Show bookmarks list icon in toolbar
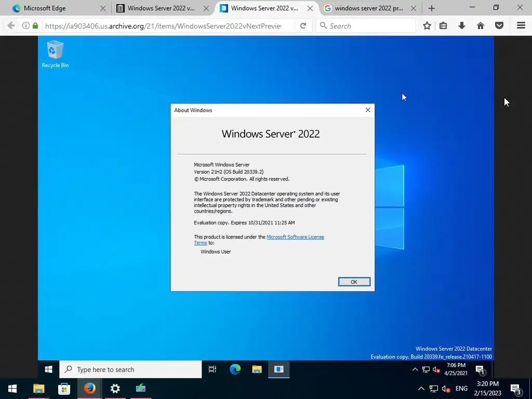The width and height of the screenshot is (532, 399). (x=443, y=25)
